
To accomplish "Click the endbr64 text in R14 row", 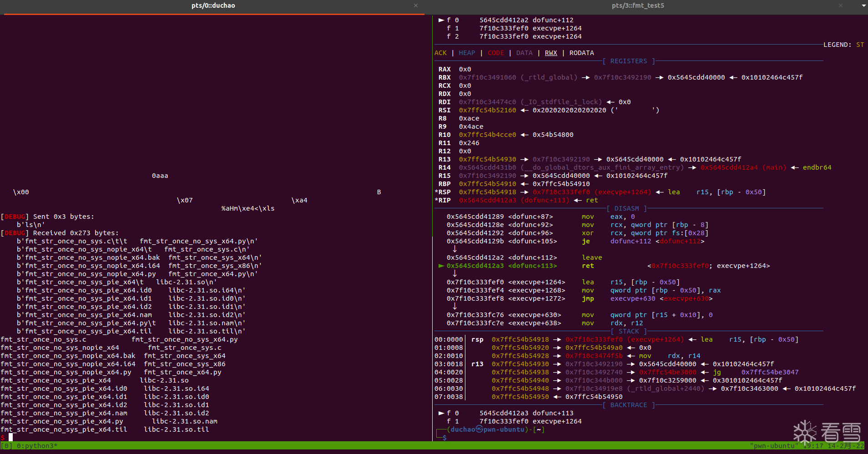I will pos(817,167).
